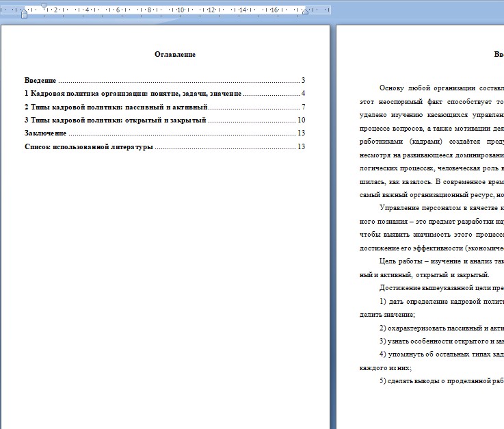Click the first line indent marker on the ruler
This screenshot has width=504, height=429.
(44, 6)
